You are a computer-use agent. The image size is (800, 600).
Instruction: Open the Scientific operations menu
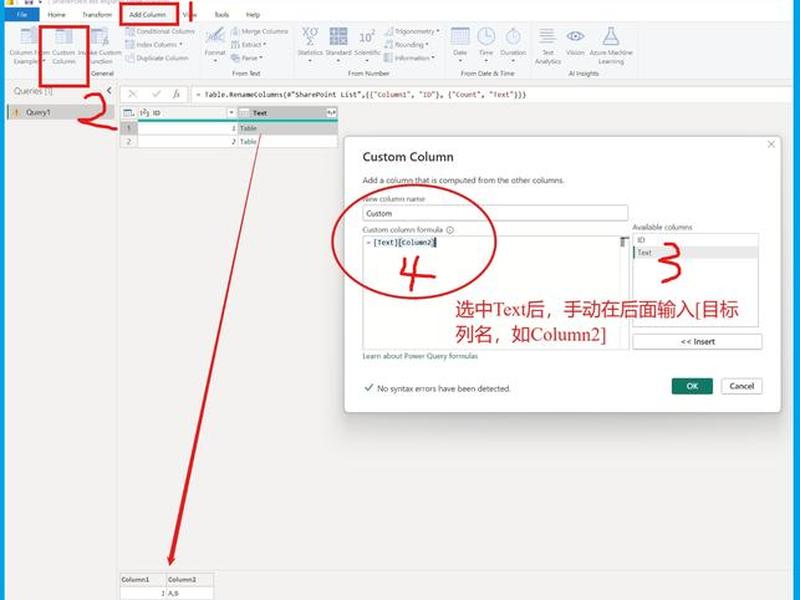click(367, 45)
